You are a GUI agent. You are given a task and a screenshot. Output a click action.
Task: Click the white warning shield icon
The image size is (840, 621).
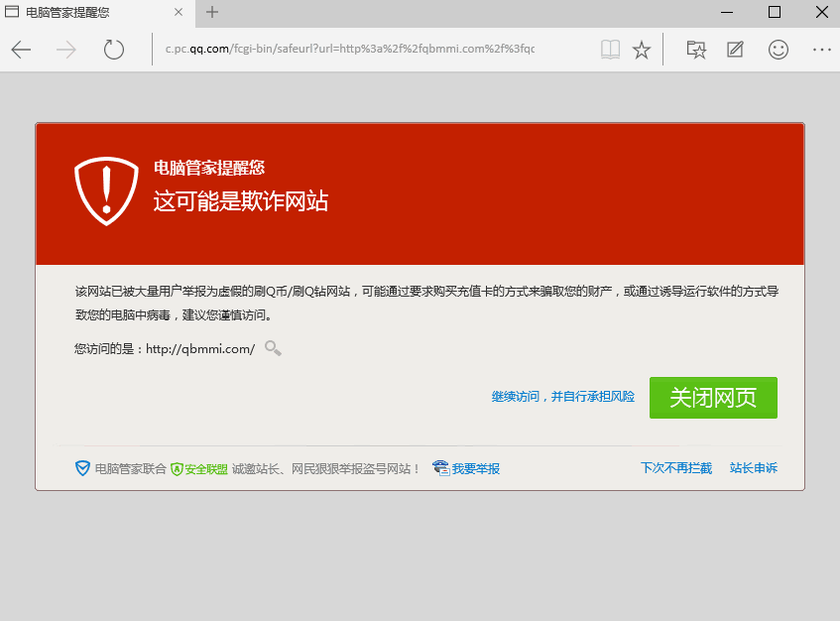click(106, 190)
